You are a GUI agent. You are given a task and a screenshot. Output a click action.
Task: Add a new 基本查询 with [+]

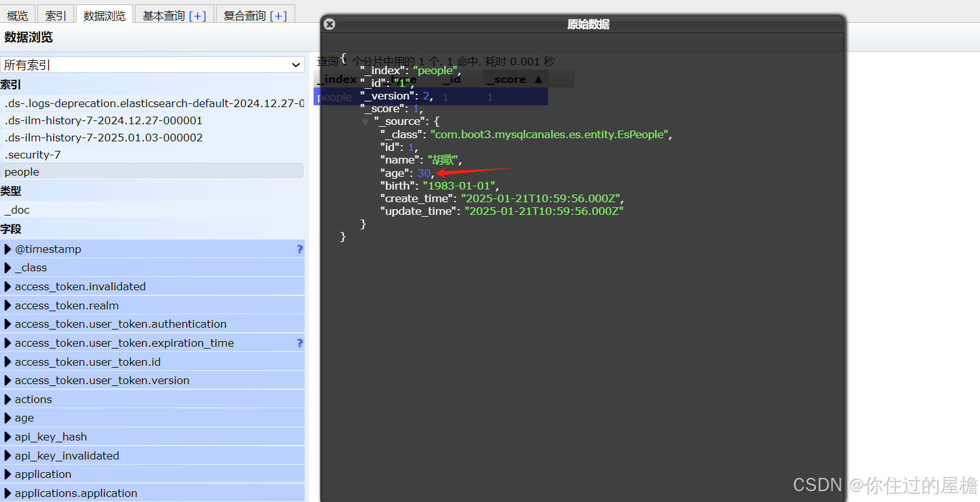coord(198,15)
